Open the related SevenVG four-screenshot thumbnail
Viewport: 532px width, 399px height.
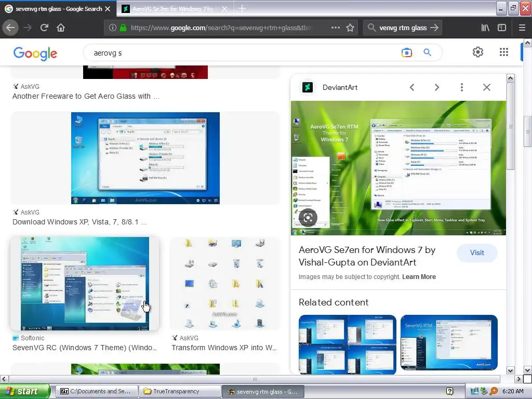pyautogui.click(x=348, y=344)
